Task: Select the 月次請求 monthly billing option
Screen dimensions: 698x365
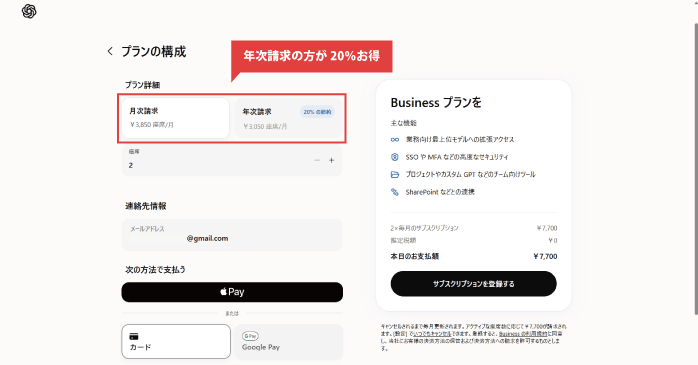Action: 175,118
